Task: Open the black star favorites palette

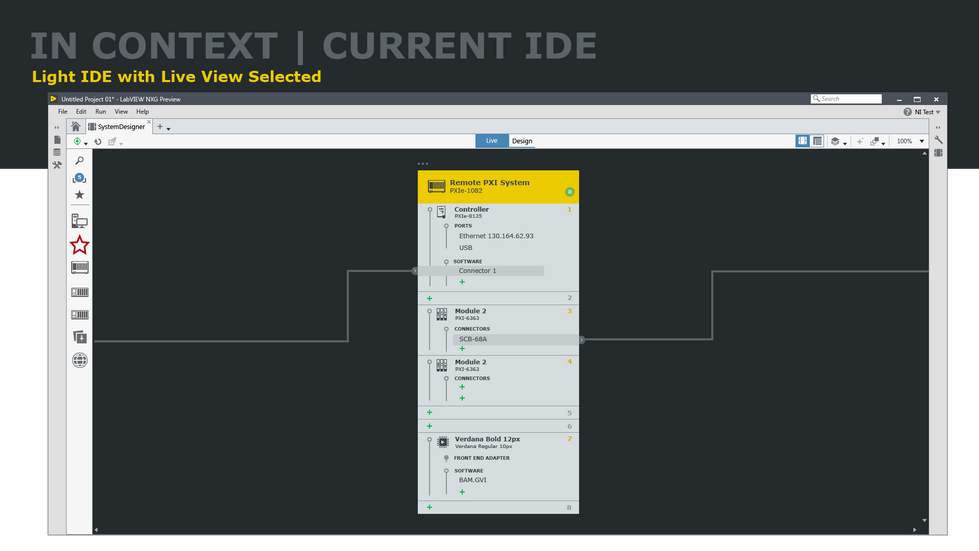Action: click(x=79, y=195)
